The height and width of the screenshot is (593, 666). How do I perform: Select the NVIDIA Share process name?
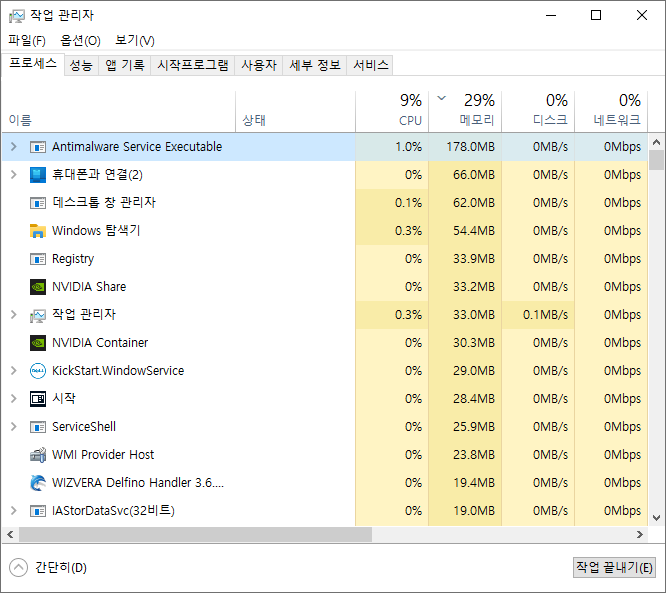(x=89, y=287)
